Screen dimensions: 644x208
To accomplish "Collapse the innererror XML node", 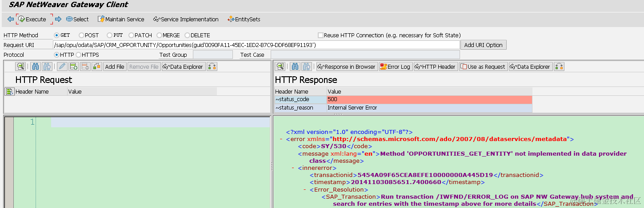I will point(293,168).
